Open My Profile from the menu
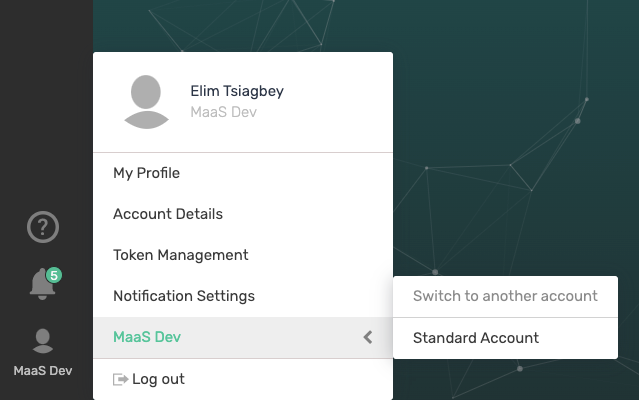 coord(146,173)
